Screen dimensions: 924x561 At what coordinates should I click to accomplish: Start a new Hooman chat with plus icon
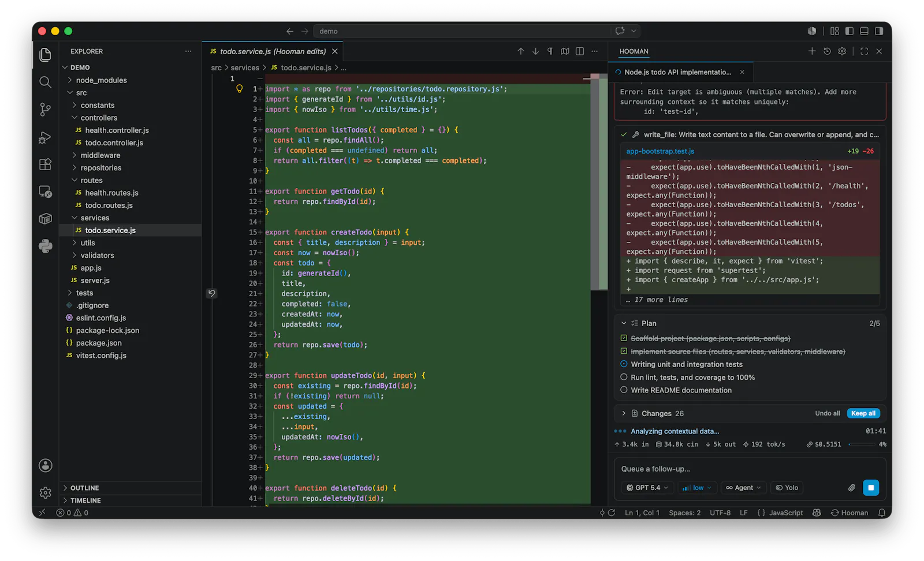point(812,51)
